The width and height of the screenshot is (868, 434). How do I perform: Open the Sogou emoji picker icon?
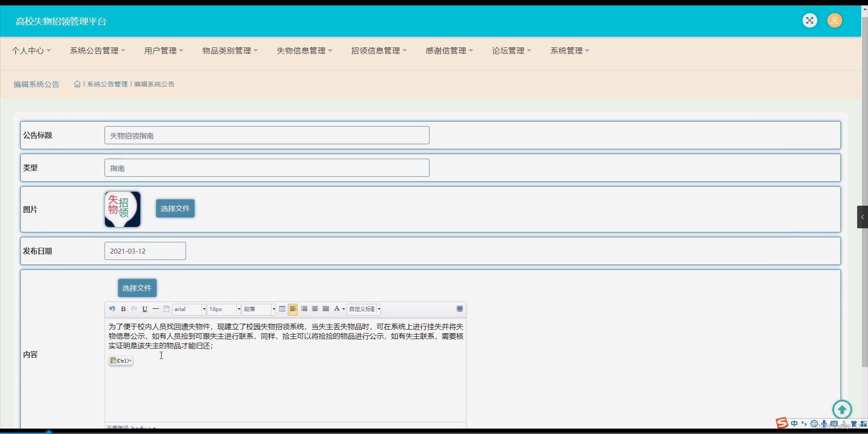coord(814,424)
